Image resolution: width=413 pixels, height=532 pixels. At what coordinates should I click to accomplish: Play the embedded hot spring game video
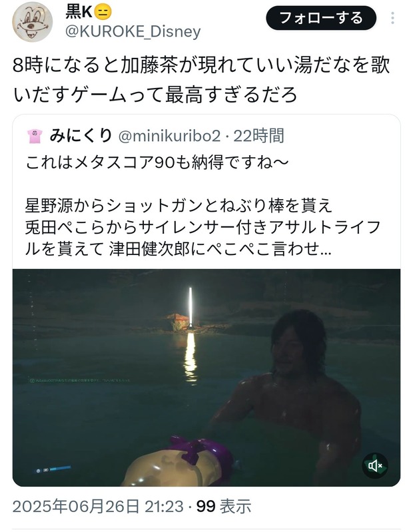(x=206, y=378)
